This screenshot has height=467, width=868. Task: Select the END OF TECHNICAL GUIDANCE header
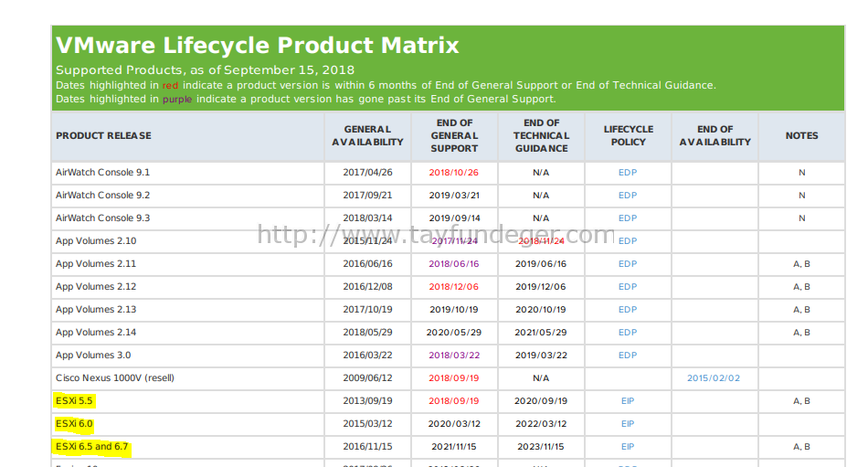[542, 136]
